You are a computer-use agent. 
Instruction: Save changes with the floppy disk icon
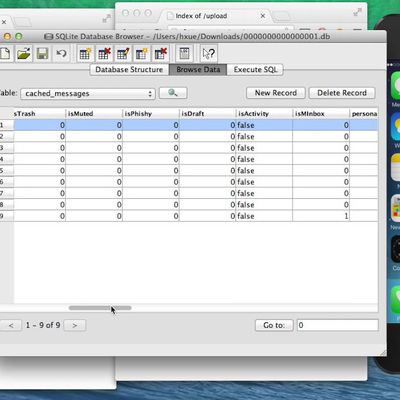click(x=42, y=53)
